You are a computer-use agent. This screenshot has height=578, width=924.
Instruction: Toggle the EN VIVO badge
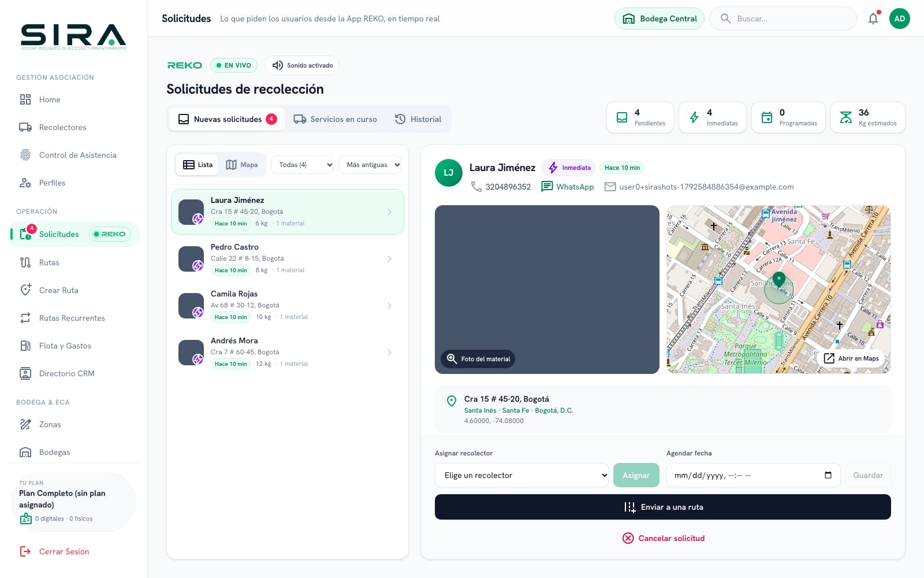(233, 65)
